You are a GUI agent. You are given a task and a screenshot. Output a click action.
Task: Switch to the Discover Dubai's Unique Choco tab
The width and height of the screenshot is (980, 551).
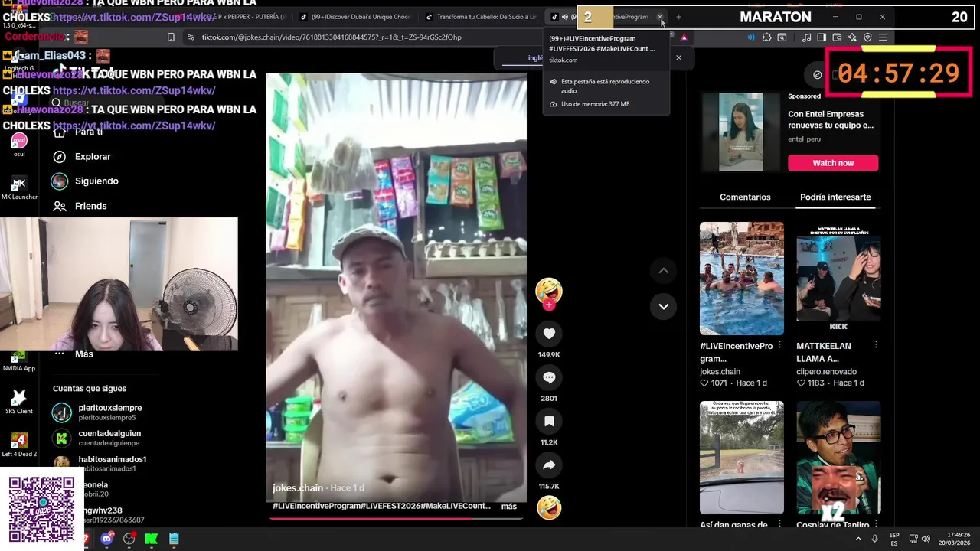pos(356,17)
